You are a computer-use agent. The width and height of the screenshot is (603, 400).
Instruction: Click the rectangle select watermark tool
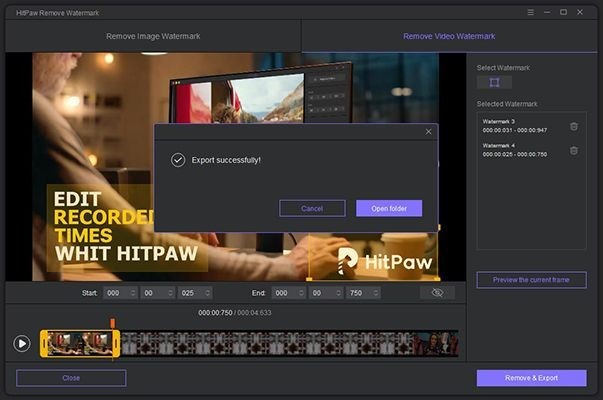point(494,82)
